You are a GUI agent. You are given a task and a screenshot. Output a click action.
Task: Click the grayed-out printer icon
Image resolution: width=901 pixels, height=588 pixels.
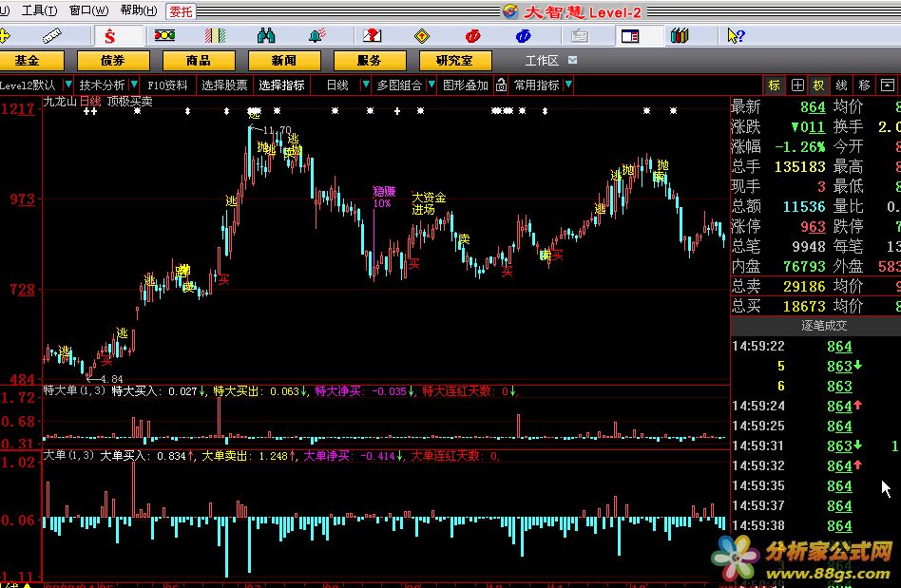[579, 36]
